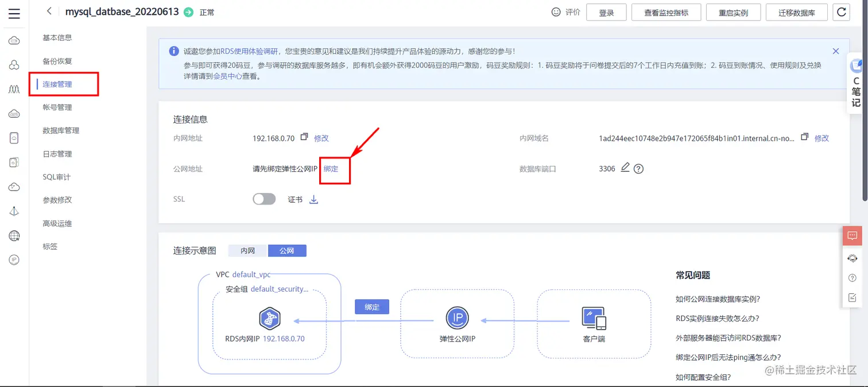Open SQL审计 in side menu

(56, 177)
